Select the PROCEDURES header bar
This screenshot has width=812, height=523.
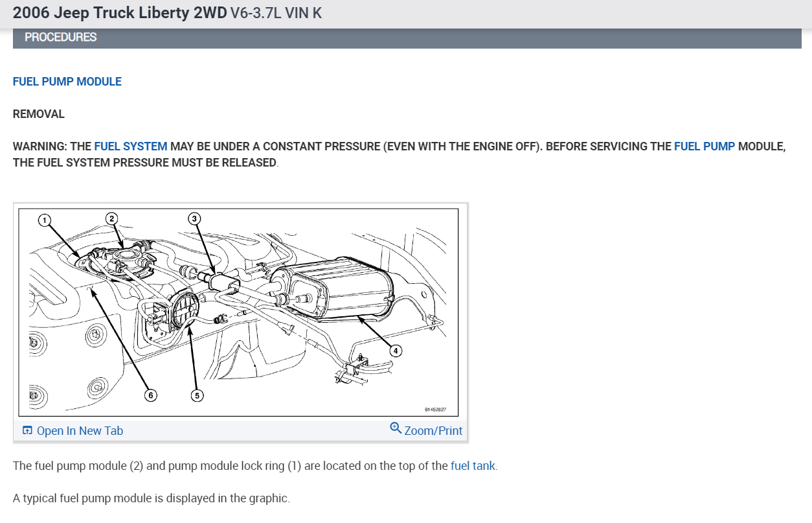coord(407,38)
